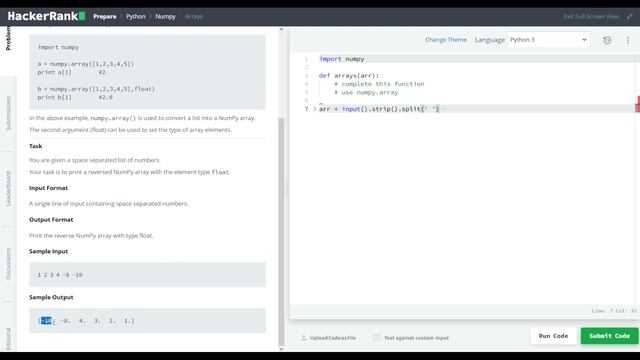The image size is (640, 360).
Task: Click the Run Code button
Action: tap(553, 336)
